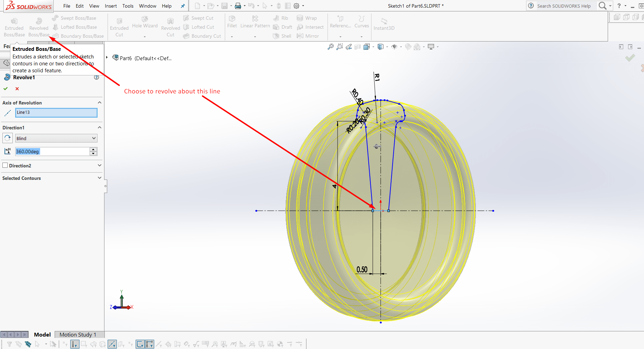Open the Hole Wizard tool
Viewport: 644px width, 349px height.
(x=145, y=22)
